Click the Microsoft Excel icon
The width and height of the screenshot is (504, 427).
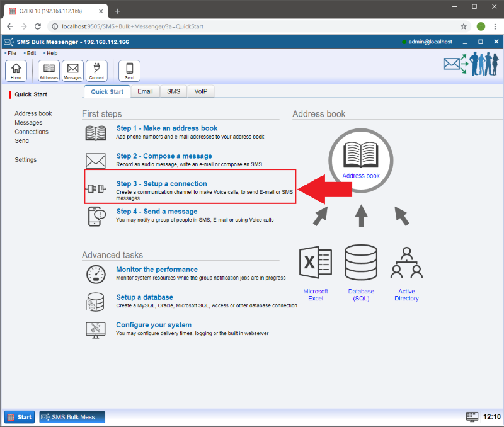316,265
